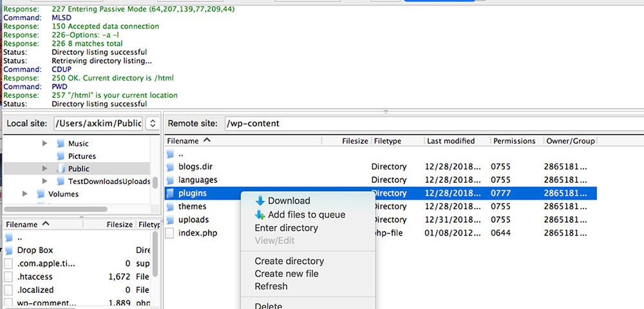Screen dimensions: 644x309
Task: Click the blogs.dir folder icon
Action: (170, 167)
